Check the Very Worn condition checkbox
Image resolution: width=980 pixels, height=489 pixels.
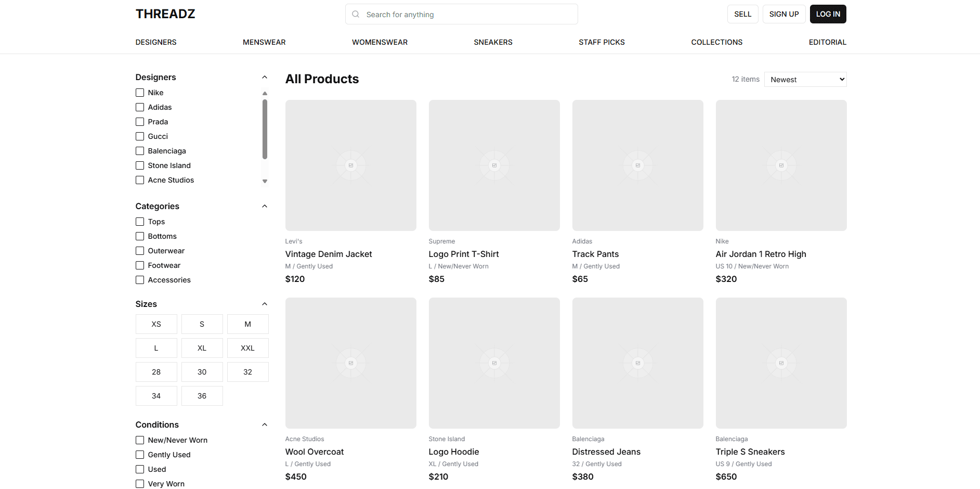pyautogui.click(x=140, y=484)
